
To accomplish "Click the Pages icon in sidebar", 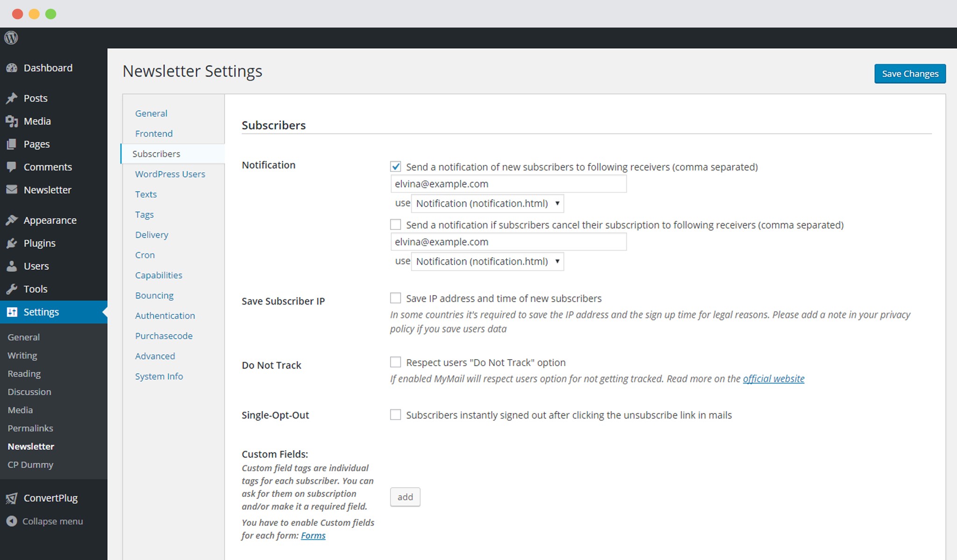I will [12, 144].
